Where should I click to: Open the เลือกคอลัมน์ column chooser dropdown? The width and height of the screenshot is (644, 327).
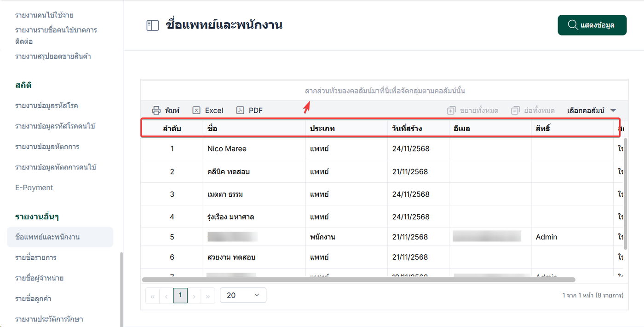[x=592, y=111]
